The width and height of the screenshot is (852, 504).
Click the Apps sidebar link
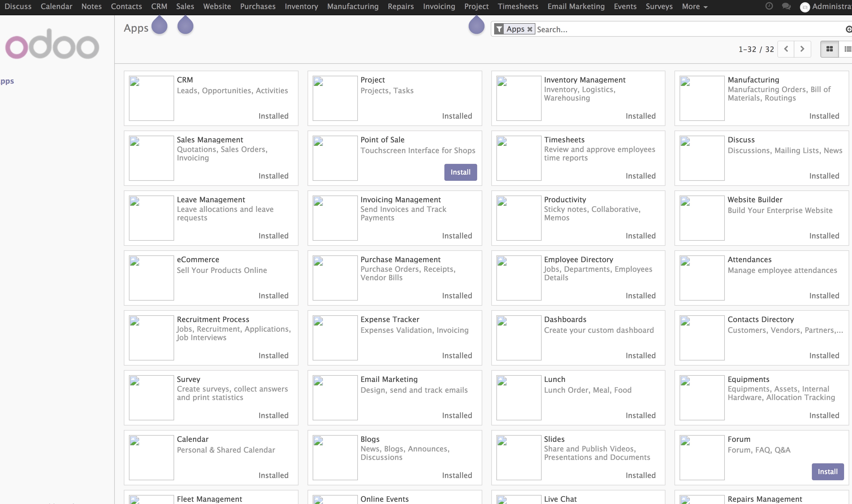pyautogui.click(x=7, y=81)
